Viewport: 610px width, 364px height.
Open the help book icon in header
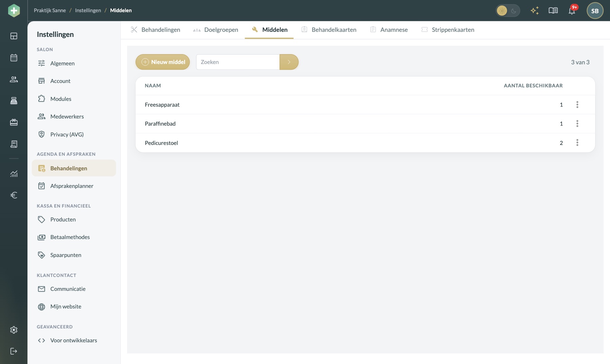pyautogui.click(x=553, y=10)
